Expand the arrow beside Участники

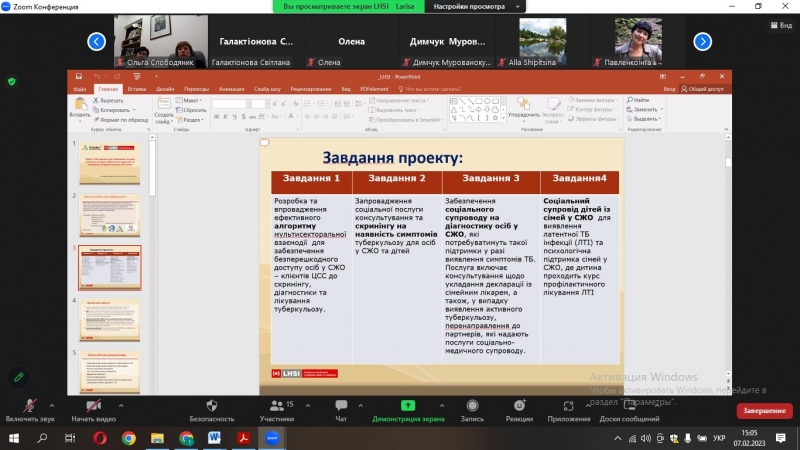(308, 406)
